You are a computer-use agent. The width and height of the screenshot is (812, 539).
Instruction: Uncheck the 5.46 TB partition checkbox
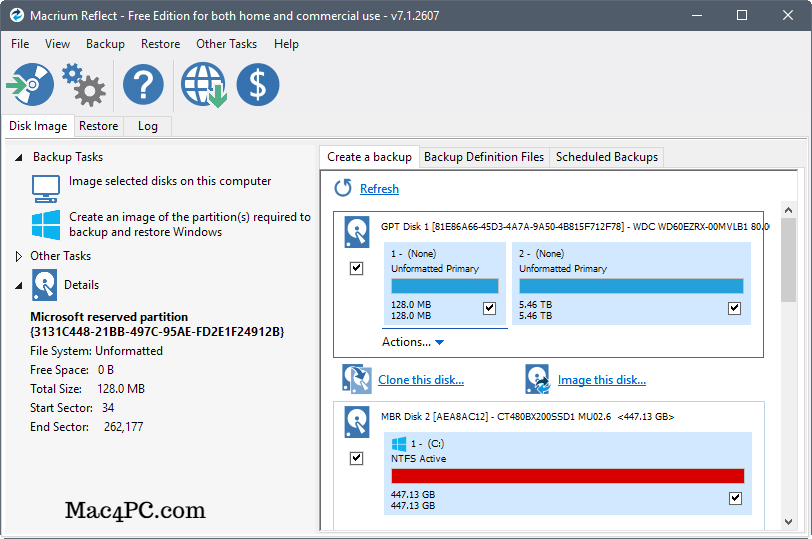pos(734,308)
